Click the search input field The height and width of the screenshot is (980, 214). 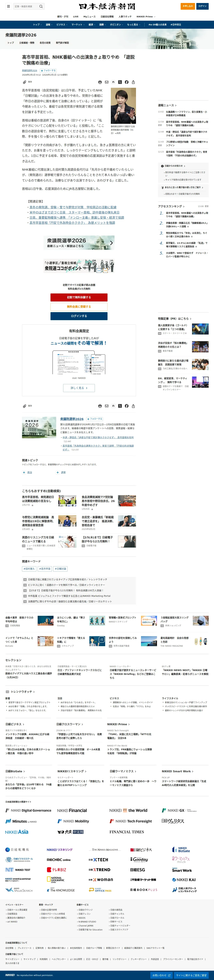26,7
